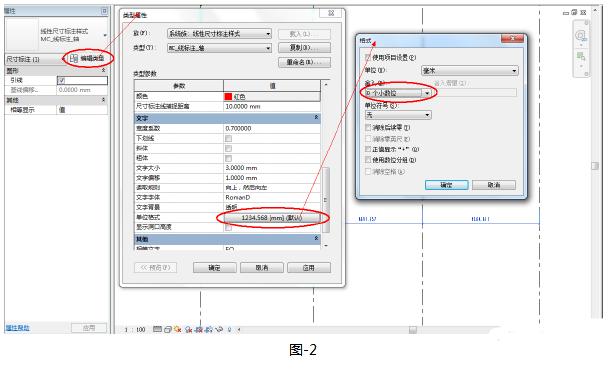Click the 单位格式 button 1234.568 [mm]

(x=272, y=218)
